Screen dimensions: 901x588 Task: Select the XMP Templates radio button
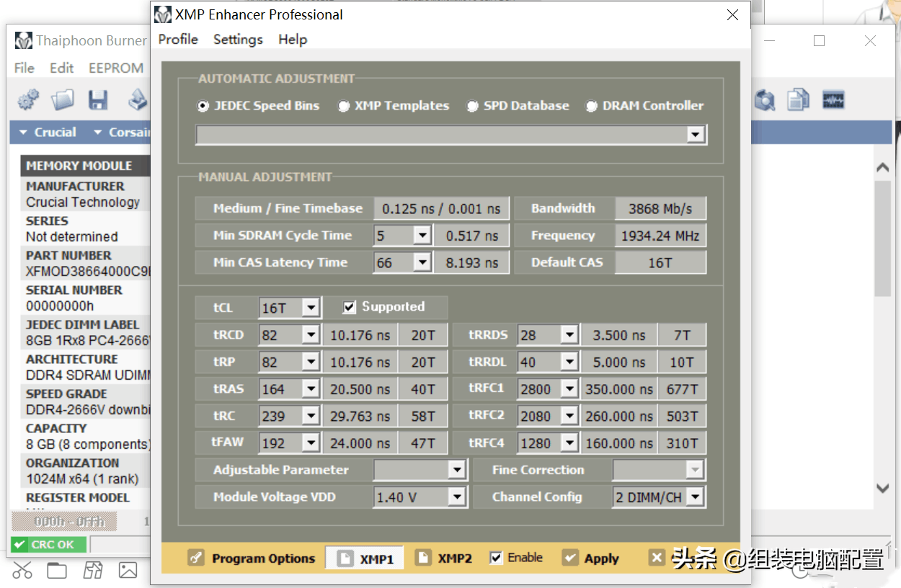point(345,106)
